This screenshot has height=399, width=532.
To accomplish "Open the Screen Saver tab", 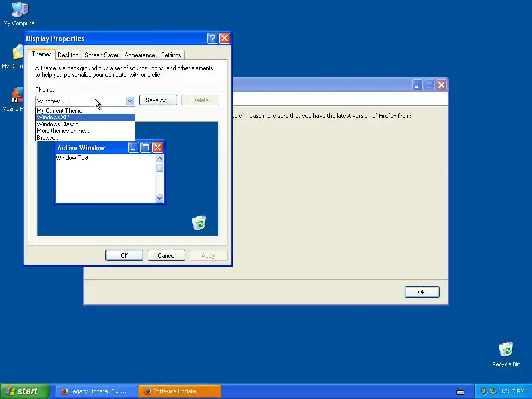I will pos(101,55).
